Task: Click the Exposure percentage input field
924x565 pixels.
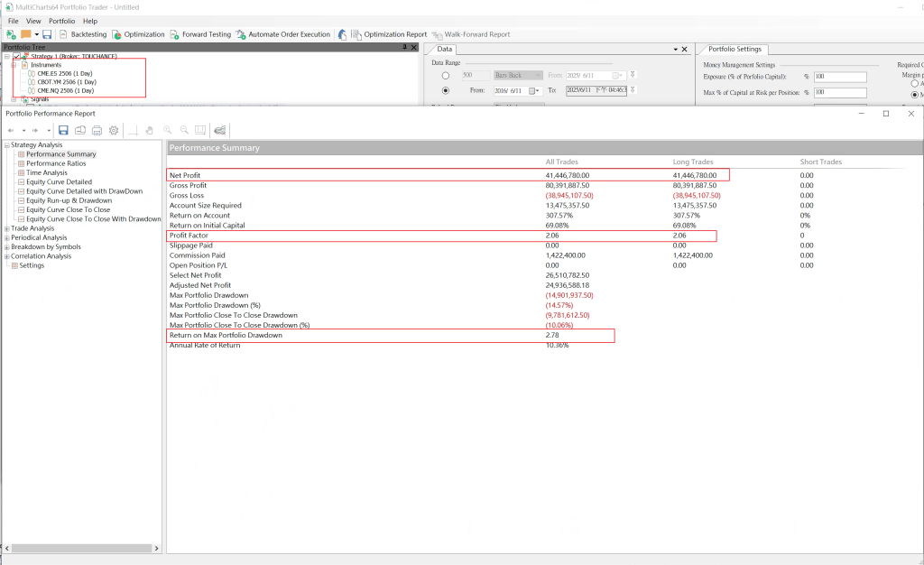Action: 839,77
